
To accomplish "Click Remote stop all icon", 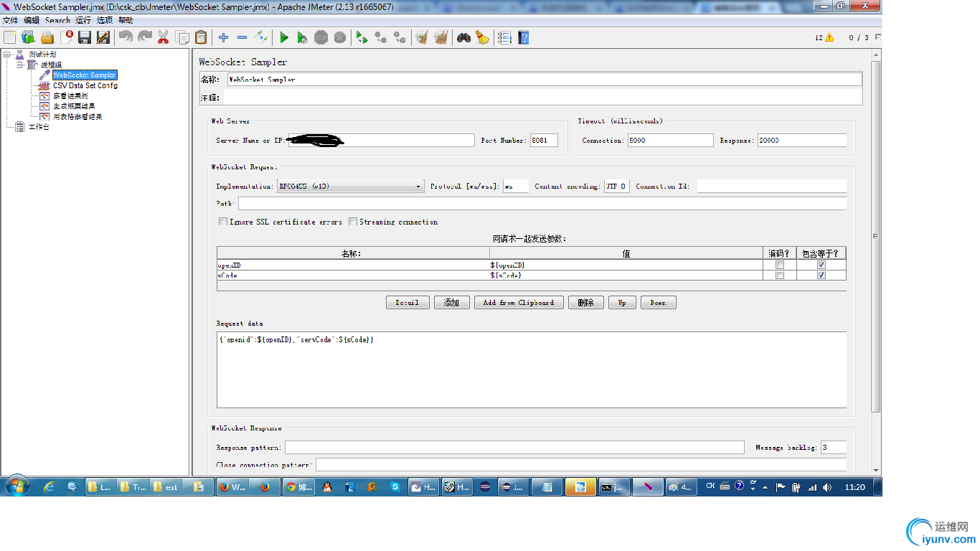I will coord(381,37).
